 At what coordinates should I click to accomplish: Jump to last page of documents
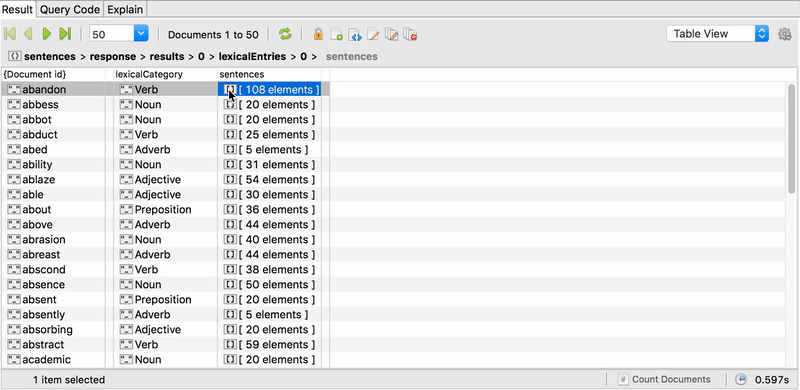click(65, 34)
